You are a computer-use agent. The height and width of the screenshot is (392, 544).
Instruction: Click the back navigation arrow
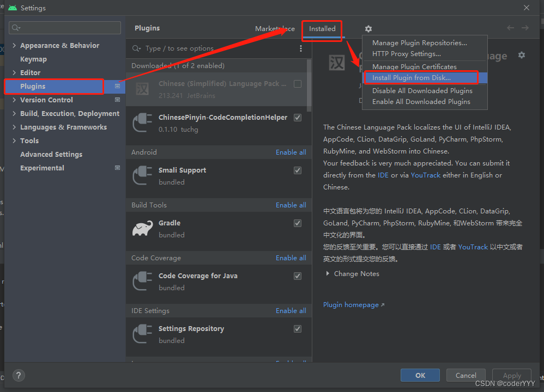[510, 28]
